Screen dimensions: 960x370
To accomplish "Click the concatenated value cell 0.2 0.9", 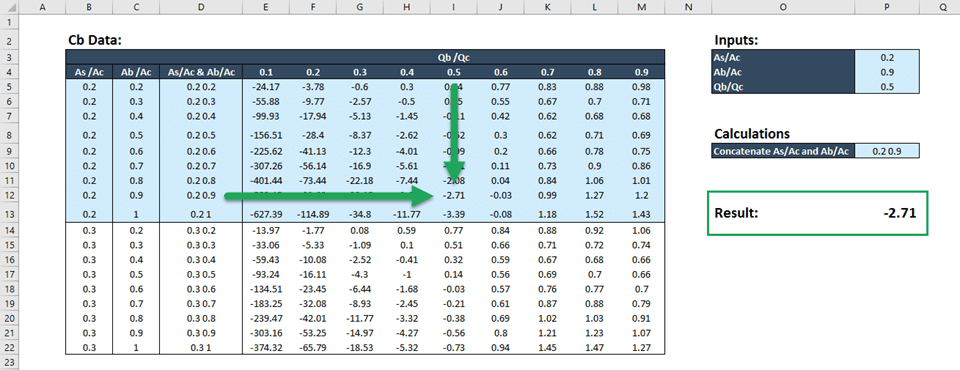I will click(x=887, y=151).
